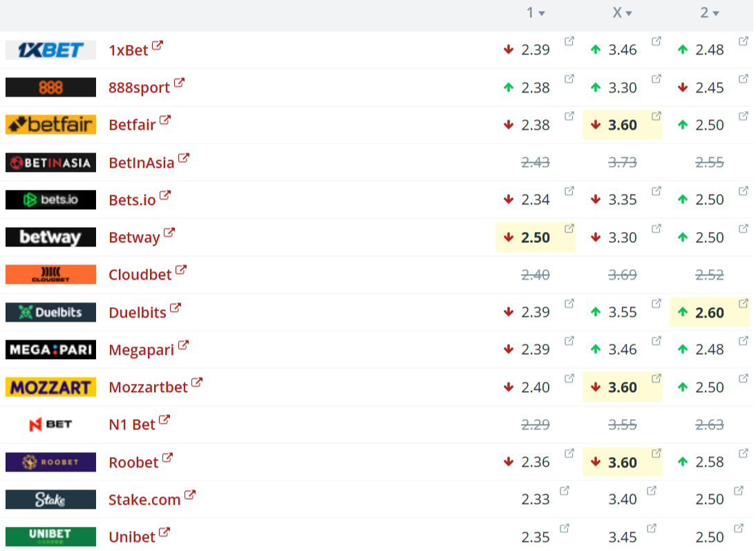Screen dimensions: 756x551
Task: Click the 888sport logo image
Action: 50,87
